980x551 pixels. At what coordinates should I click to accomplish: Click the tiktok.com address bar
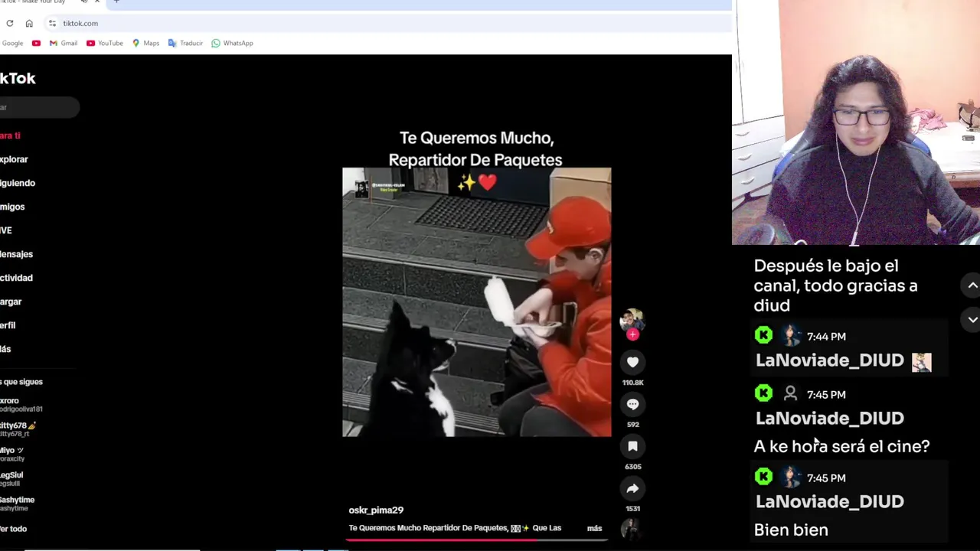click(387, 23)
